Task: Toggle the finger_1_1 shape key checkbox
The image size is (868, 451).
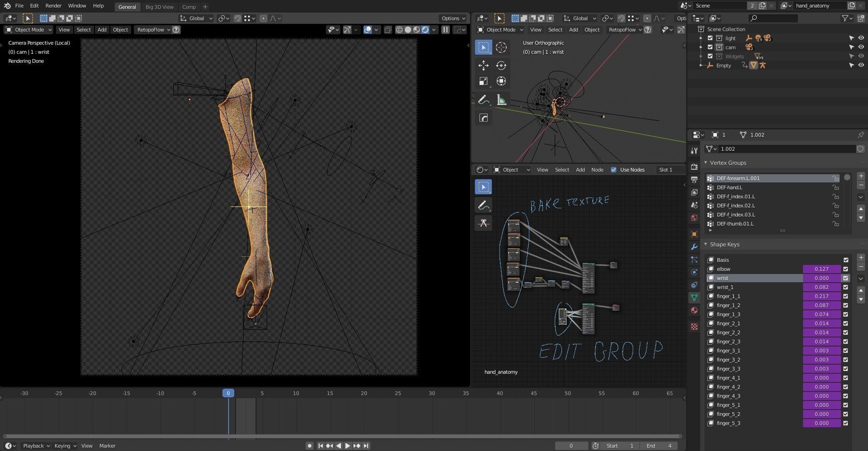Action: (x=845, y=296)
